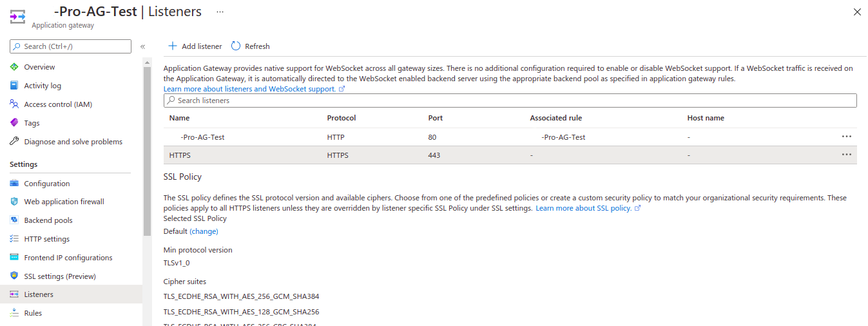Viewport: 868px width, 326px height.
Task: Click the Tags icon in sidebar
Action: pos(14,123)
